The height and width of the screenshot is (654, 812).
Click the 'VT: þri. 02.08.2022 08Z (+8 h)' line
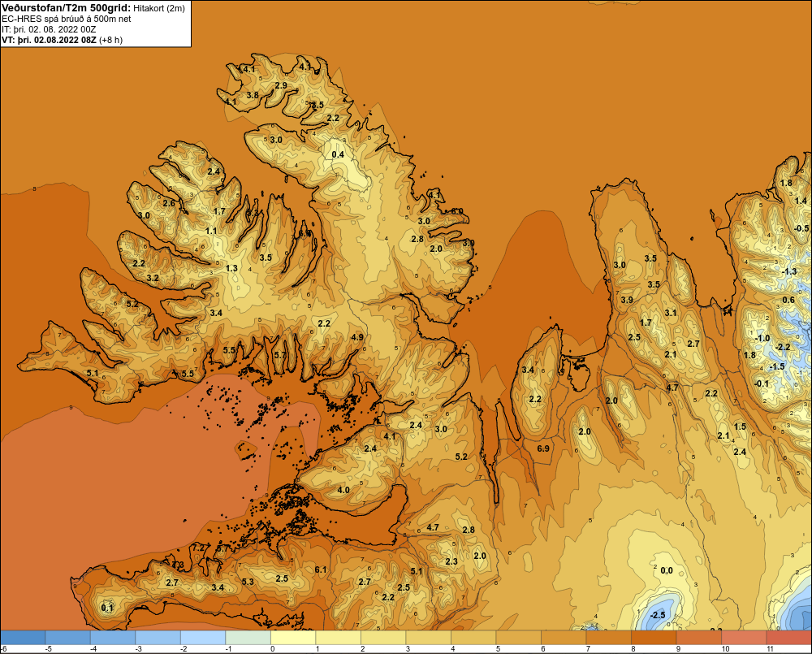click(63, 40)
